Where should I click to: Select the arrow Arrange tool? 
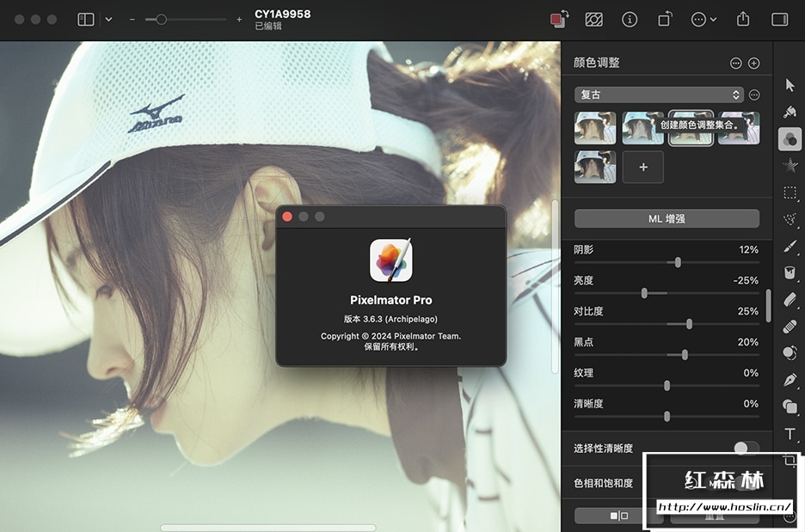[x=790, y=84]
